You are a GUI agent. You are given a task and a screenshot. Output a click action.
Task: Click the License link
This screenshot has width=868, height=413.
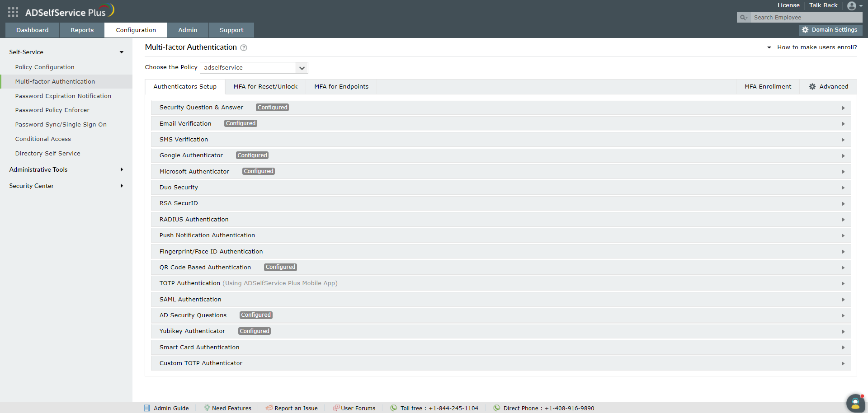[x=788, y=5]
